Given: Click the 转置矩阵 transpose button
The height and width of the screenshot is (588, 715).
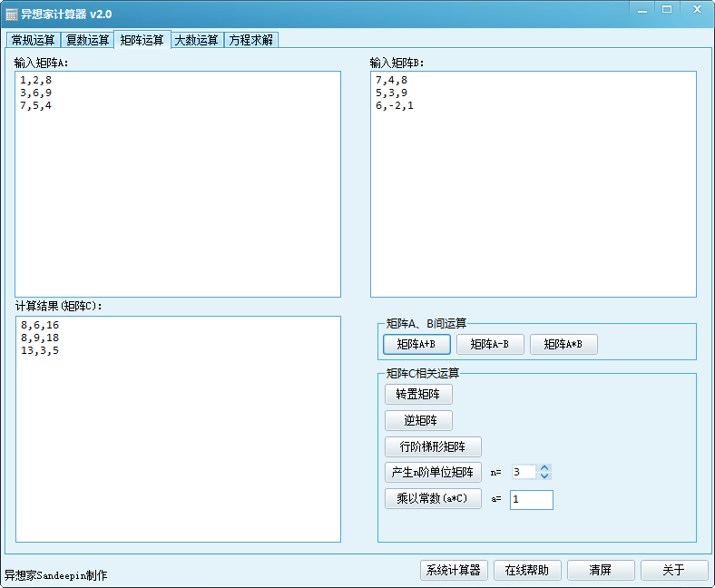Looking at the screenshot, I should click(418, 395).
